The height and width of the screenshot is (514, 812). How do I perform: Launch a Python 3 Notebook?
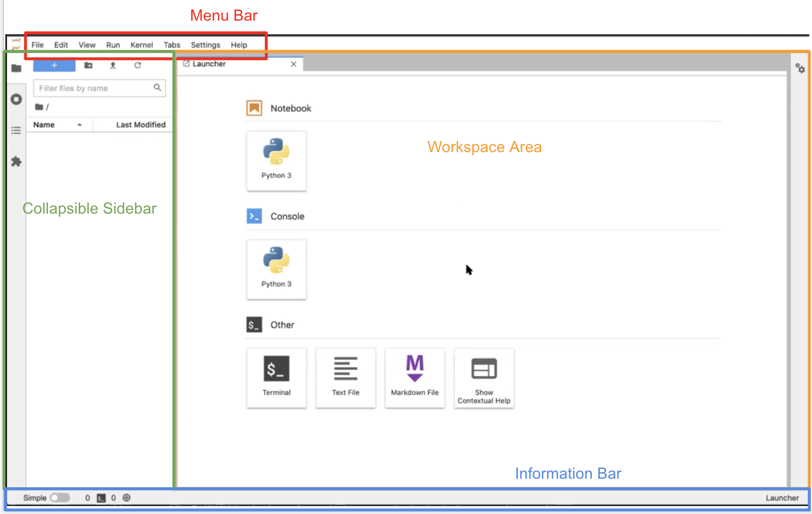tap(276, 161)
